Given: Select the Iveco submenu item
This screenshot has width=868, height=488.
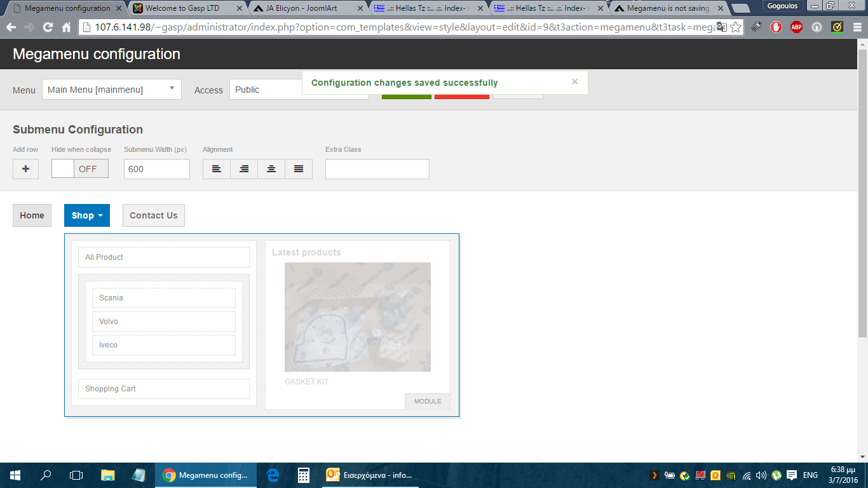Looking at the screenshot, I should [x=164, y=345].
